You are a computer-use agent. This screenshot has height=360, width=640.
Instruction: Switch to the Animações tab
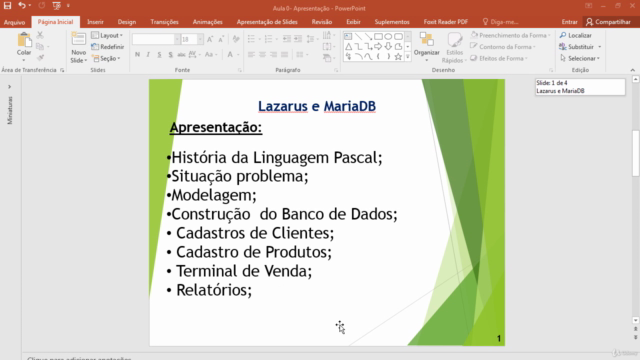click(x=207, y=22)
